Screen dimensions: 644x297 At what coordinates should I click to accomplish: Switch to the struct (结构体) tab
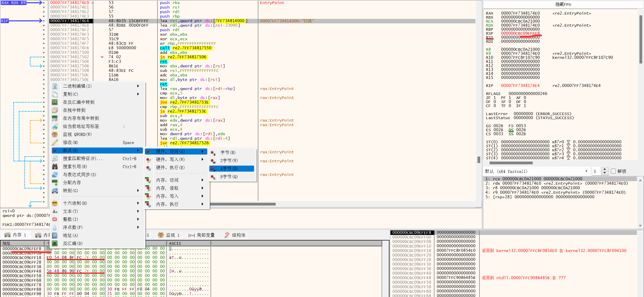pos(235,235)
